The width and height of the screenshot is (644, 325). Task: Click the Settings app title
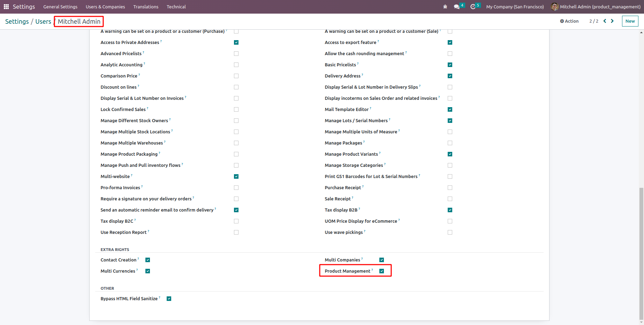pyautogui.click(x=24, y=7)
